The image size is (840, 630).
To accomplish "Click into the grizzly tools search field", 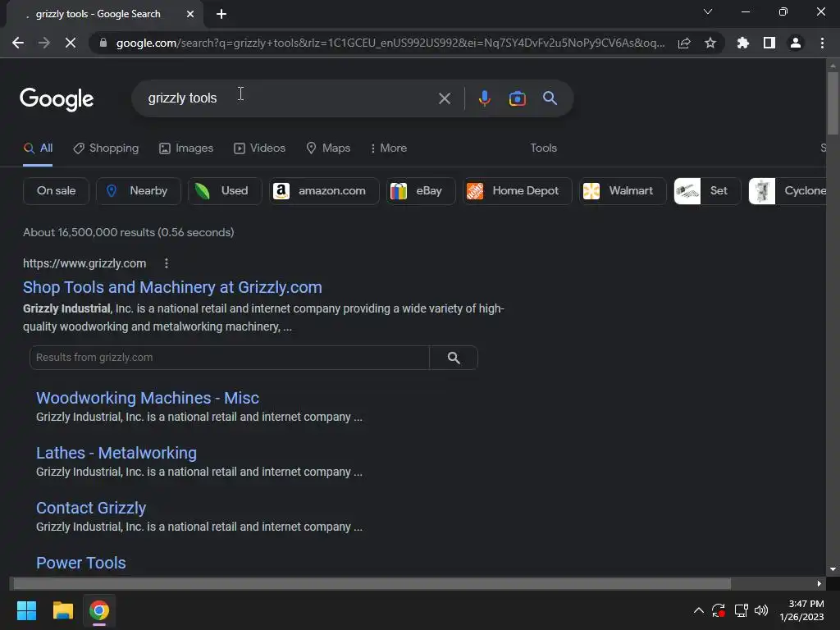I will [x=290, y=98].
